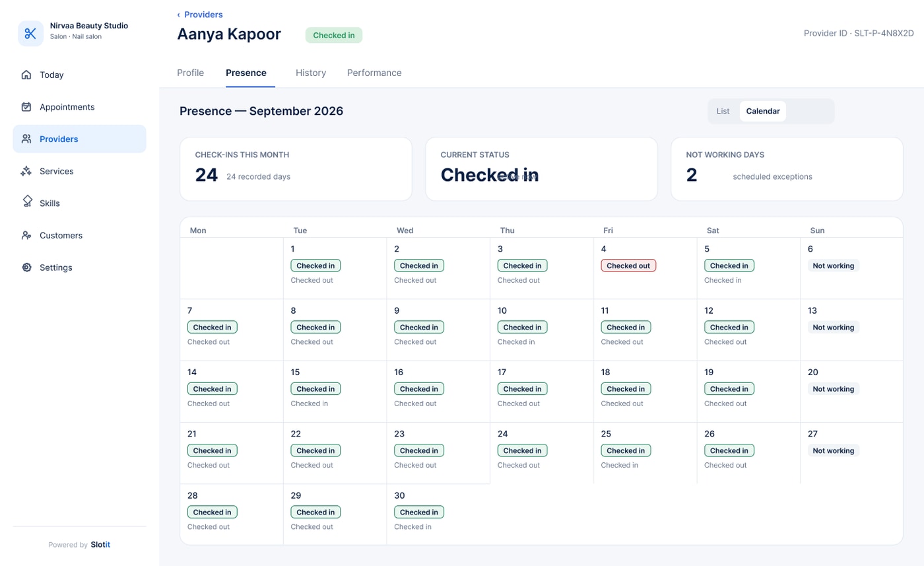
Task: Select the Calendar view toggle
Action: (x=763, y=111)
